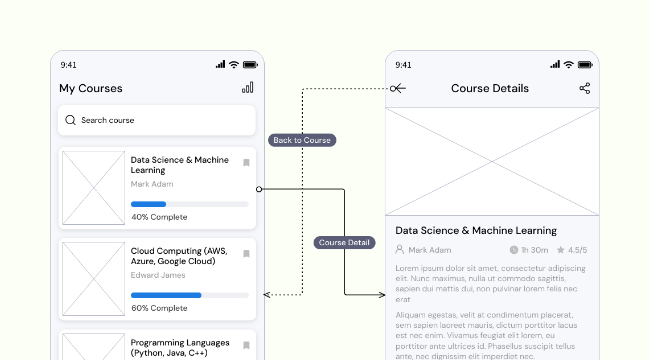Image resolution: width=650 pixels, height=360 pixels.
Task: Toggle bookmark on Data Science & Machine Learning card
Action: [x=246, y=163]
